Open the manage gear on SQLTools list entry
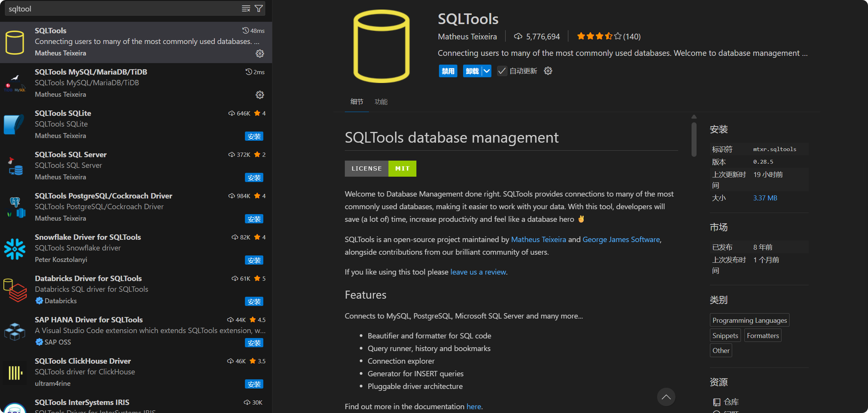868x413 pixels. click(260, 54)
